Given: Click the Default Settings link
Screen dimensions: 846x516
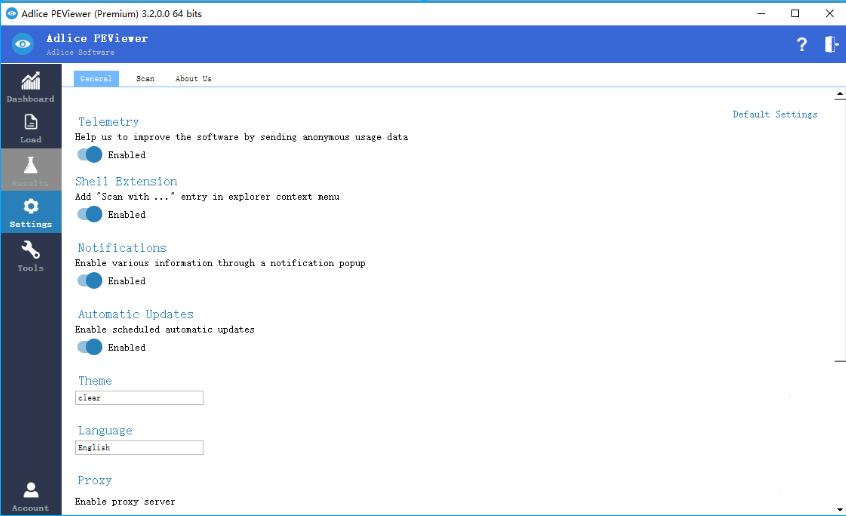Looking at the screenshot, I should (x=775, y=114).
